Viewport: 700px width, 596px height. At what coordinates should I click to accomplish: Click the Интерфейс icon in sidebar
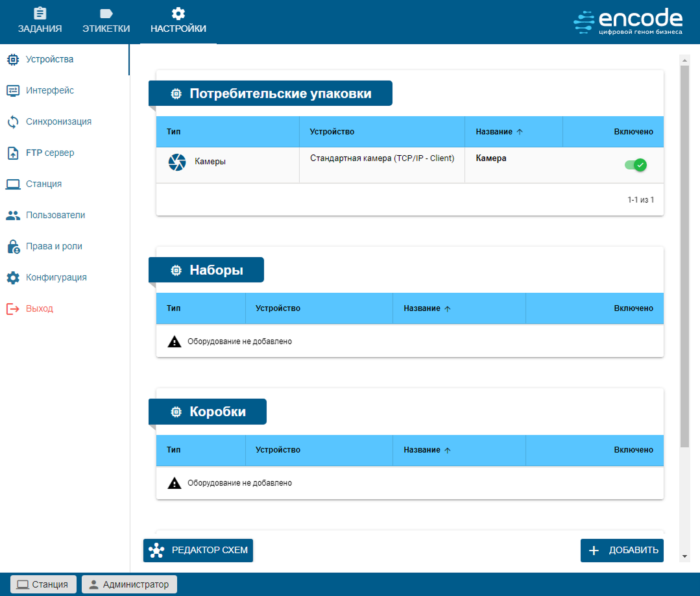[13, 91]
